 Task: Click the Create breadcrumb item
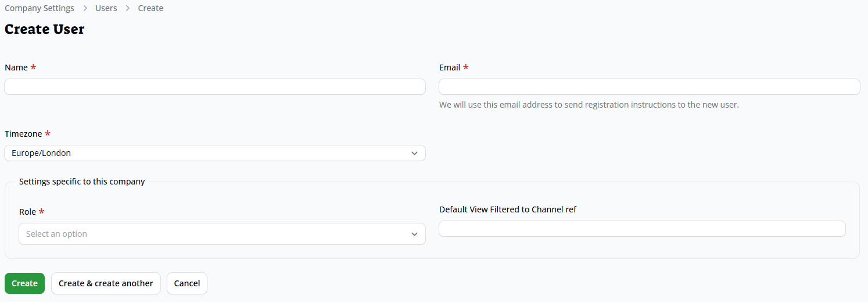click(x=150, y=8)
